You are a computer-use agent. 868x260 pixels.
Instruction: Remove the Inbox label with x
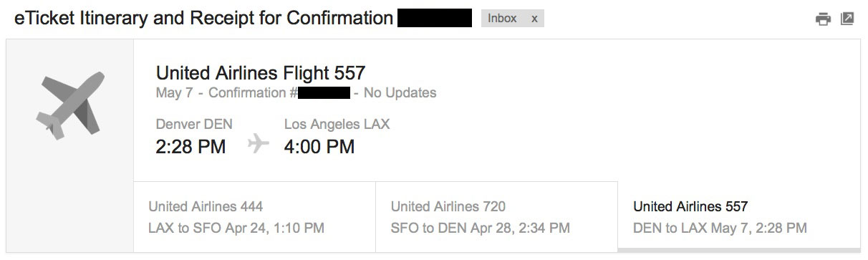coord(534,19)
